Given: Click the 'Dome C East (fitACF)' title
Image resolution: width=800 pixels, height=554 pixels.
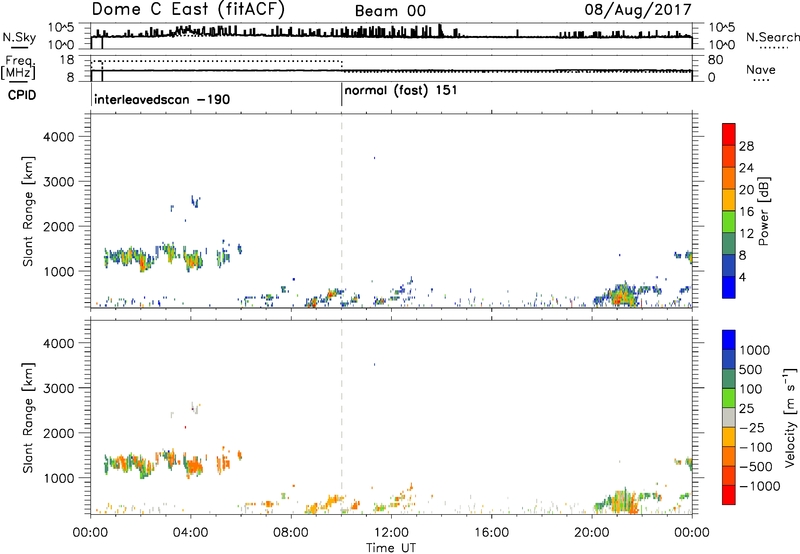Looking at the screenshot, I should click(188, 10).
